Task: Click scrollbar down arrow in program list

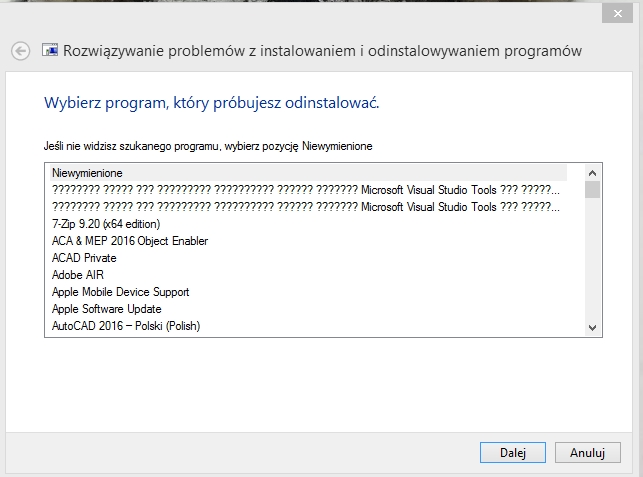Action: click(x=592, y=327)
